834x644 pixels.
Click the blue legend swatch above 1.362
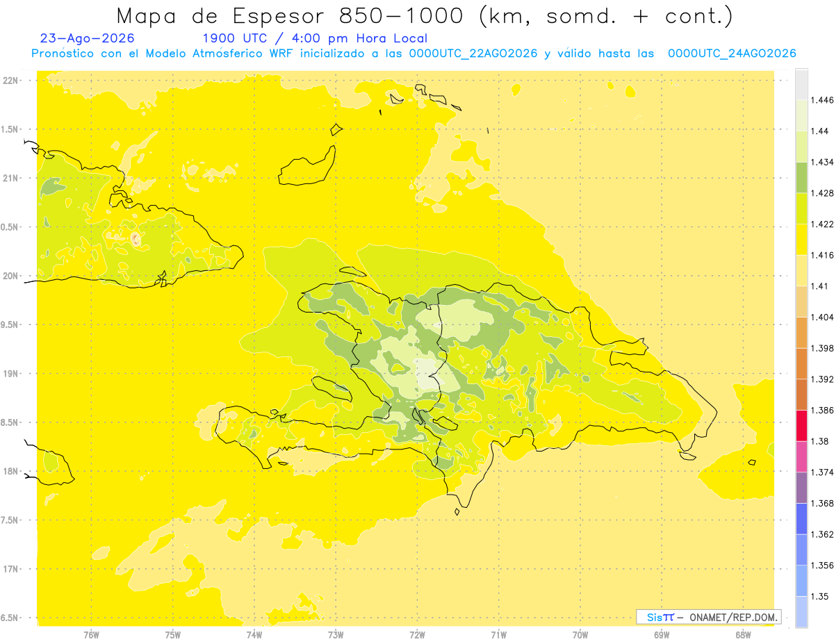point(801,518)
